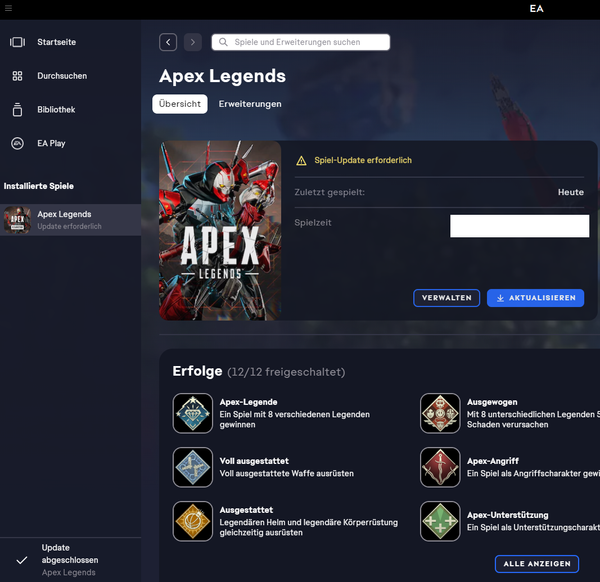This screenshot has height=582, width=600.
Task: Click the Zuletzt gespielt label
Action: (x=329, y=192)
